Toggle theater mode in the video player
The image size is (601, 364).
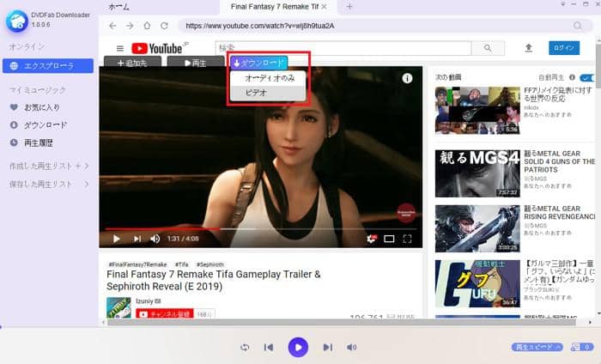click(389, 239)
